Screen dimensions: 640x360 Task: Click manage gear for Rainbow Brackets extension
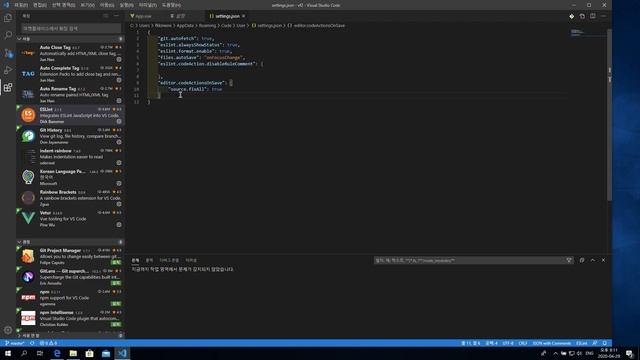pyautogui.click(x=119, y=204)
